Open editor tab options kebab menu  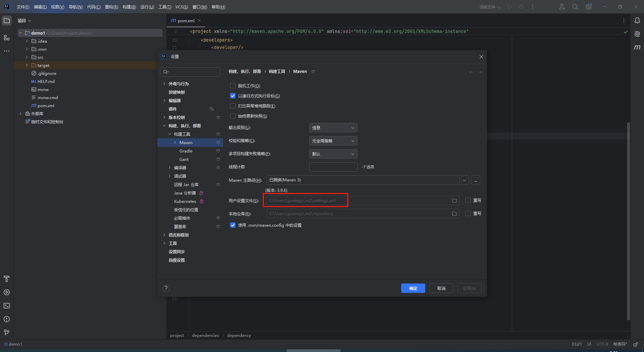pyautogui.click(x=624, y=20)
